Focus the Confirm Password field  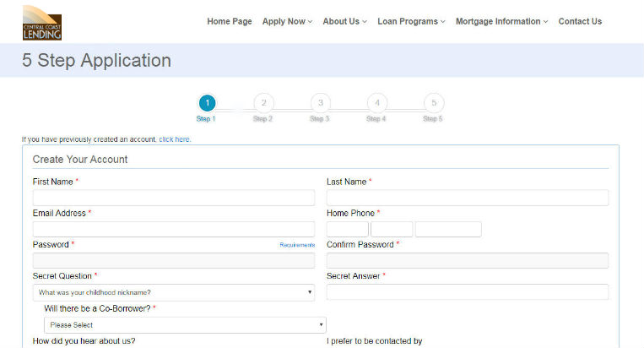pos(468,260)
